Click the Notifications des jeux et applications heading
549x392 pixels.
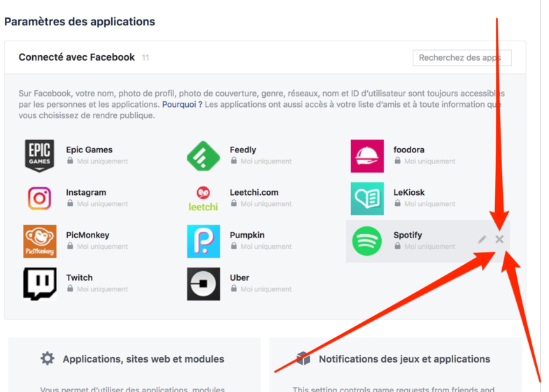[404, 359]
